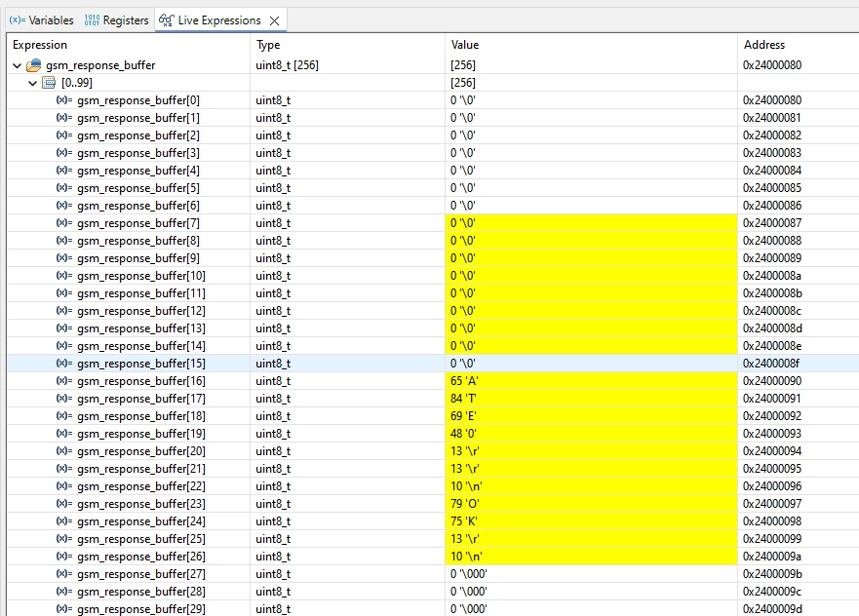Click the Registers tab icon
This screenshot has height=616, width=859.
pos(92,20)
